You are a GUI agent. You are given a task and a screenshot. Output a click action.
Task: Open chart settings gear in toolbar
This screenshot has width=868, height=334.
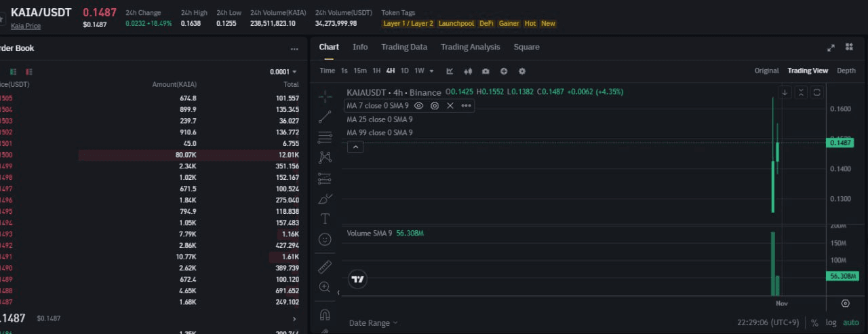click(522, 71)
